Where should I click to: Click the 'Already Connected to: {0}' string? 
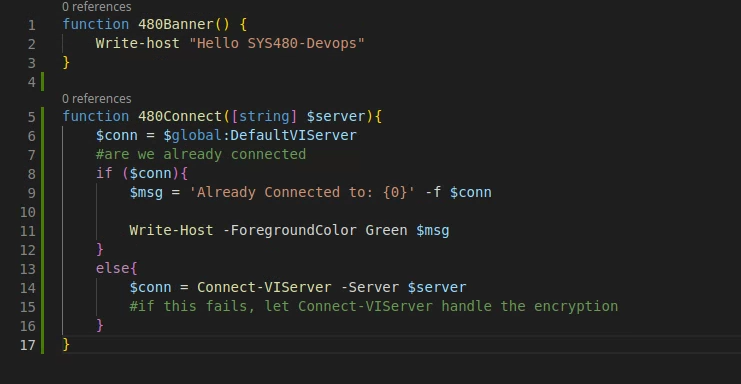[x=302, y=192]
